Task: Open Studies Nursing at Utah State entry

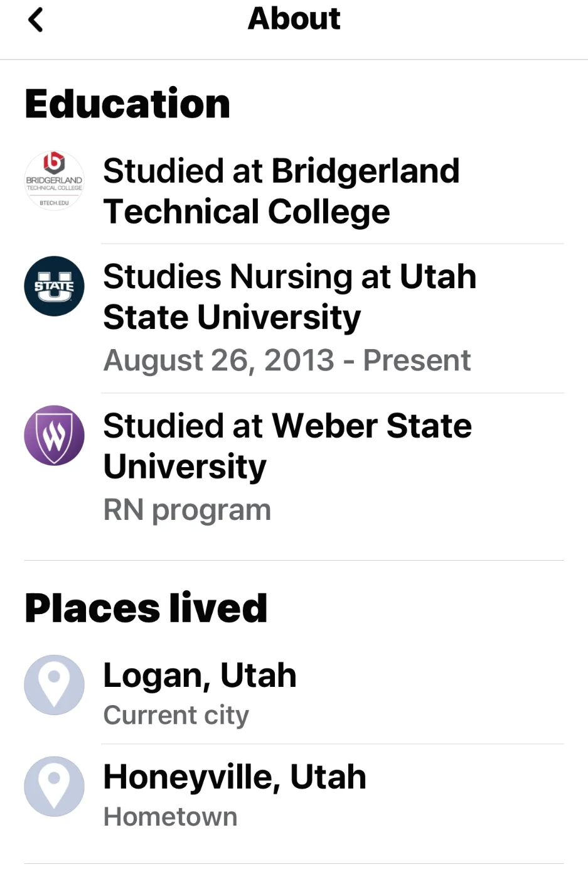Action: tap(289, 296)
